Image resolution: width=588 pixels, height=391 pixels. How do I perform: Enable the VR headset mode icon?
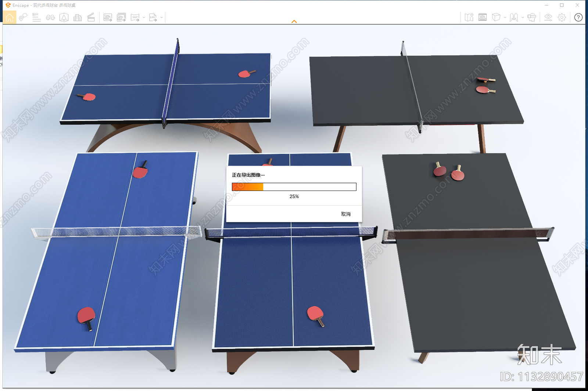pyautogui.click(x=531, y=17)
